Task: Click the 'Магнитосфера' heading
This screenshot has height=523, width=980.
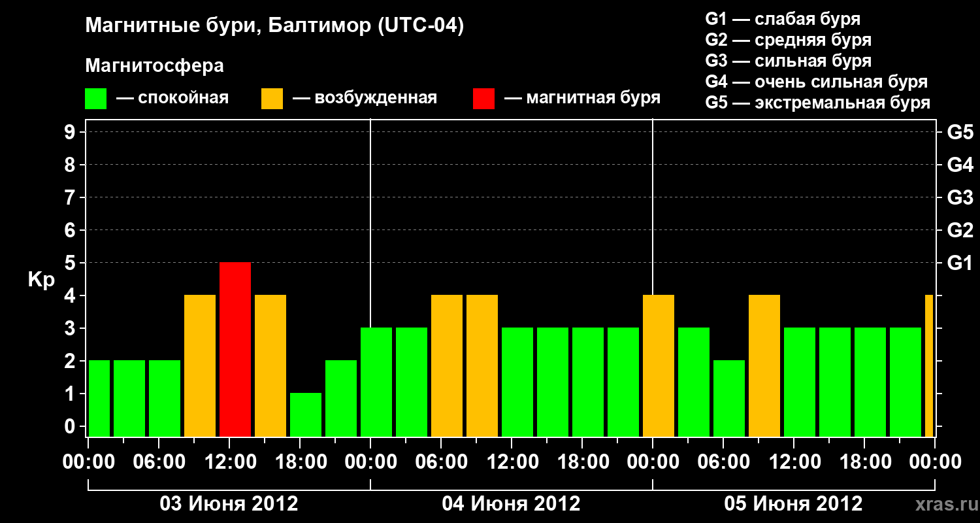Action: (155, 66)
